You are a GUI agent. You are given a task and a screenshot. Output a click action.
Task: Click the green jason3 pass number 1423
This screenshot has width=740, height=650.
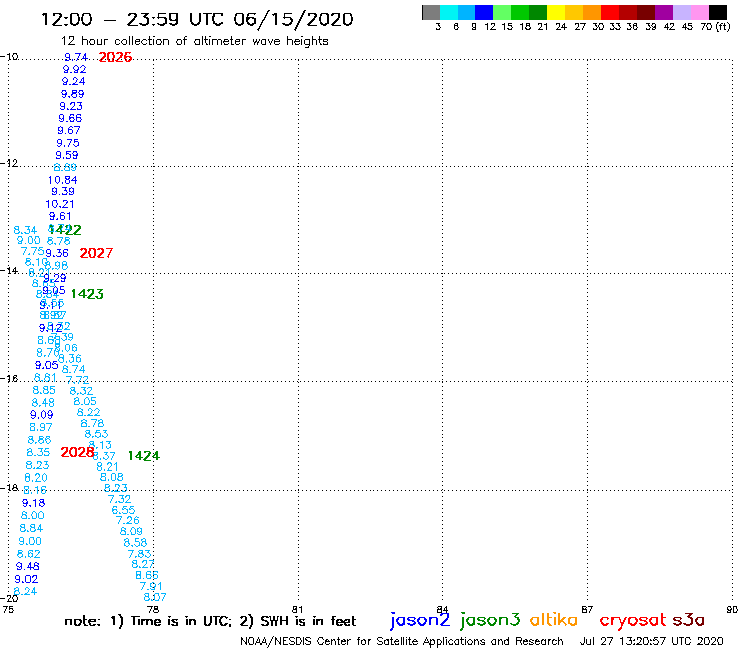[x=87, y=294]
